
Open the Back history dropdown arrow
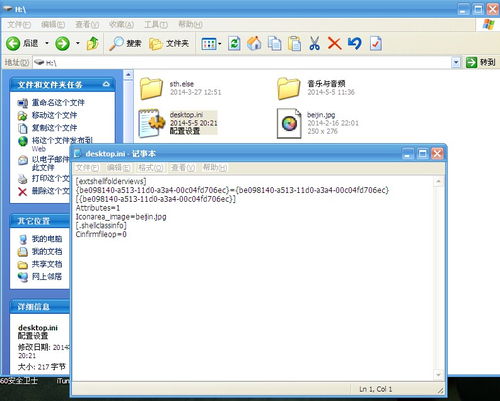point(47,43)
